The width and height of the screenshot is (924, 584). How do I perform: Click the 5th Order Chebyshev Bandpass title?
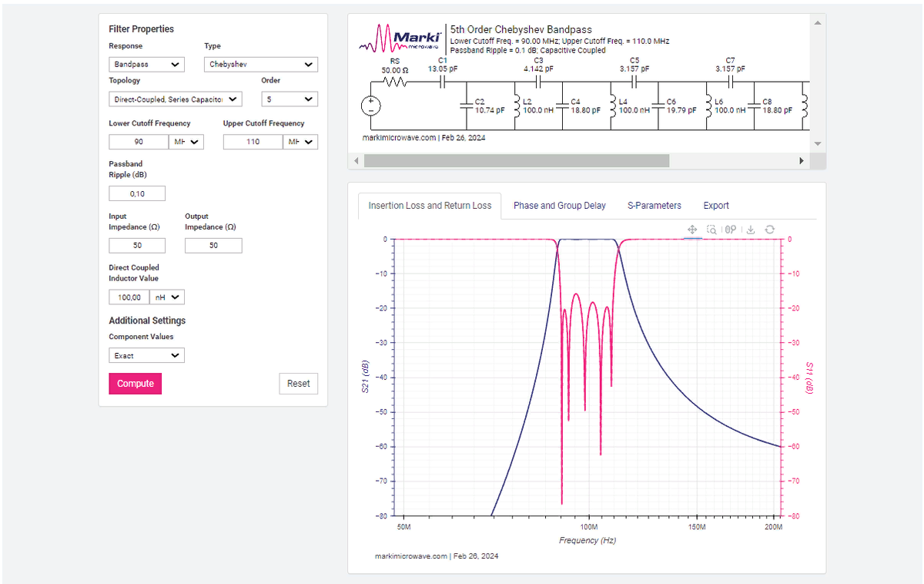[x=521, y=30]
